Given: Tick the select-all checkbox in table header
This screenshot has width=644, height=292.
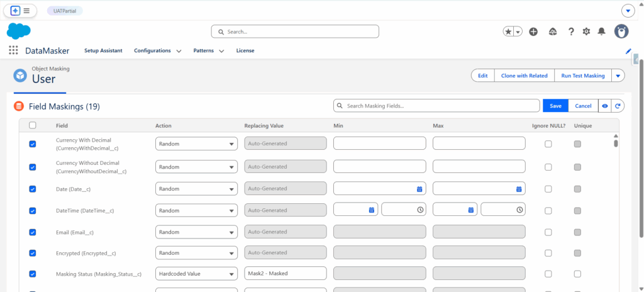Looking at the screenshot, I should point(33,125).
